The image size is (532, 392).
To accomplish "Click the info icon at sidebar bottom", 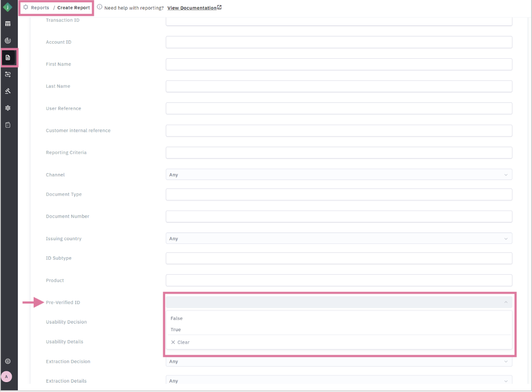I will [x=8, y=361].
